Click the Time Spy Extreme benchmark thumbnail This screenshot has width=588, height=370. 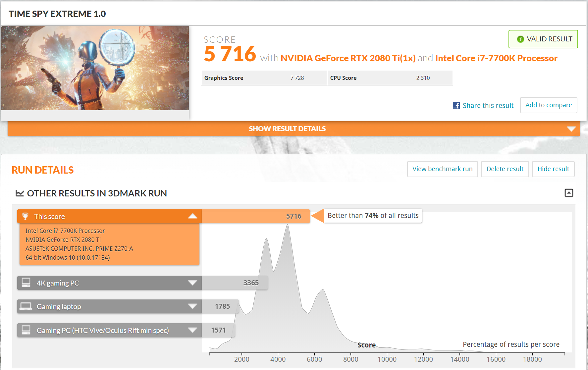pos(95,68)
